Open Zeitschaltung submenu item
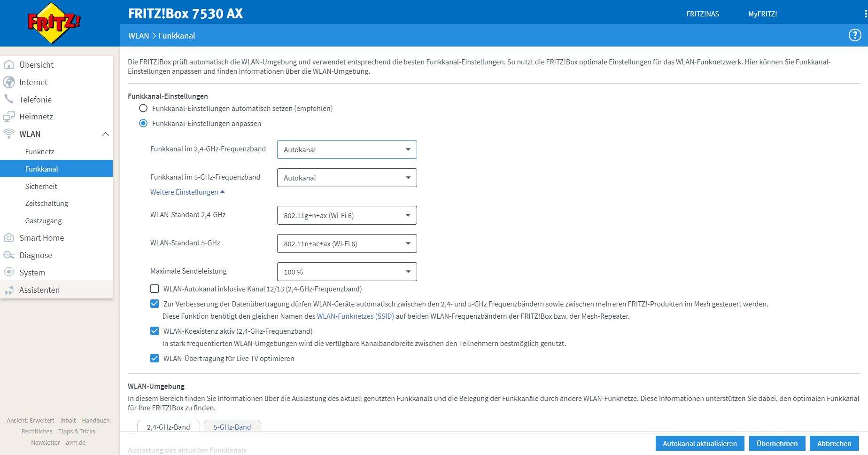The image size is (868, 455). point(56,204)
